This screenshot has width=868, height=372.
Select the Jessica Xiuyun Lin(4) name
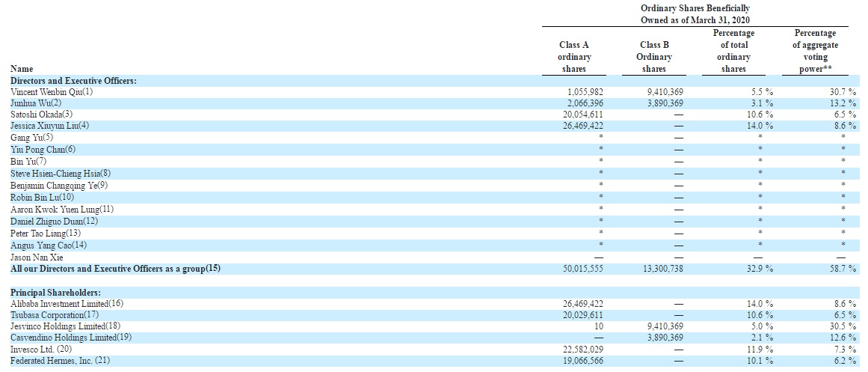[x=49, y=126]
